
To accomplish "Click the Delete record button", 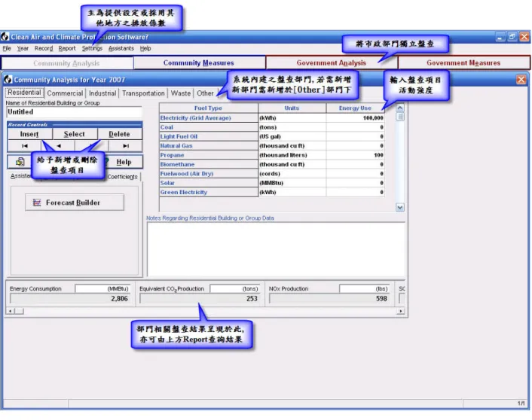I will coord(119,134).
